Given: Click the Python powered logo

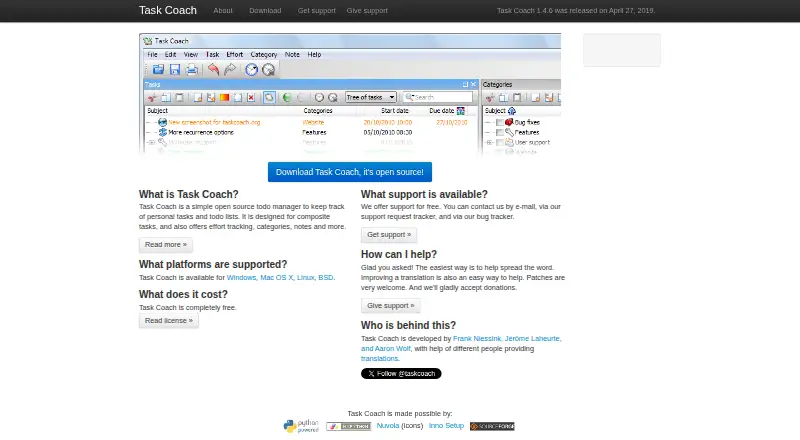Looking at the screenshot, I should tap(301, 426).
